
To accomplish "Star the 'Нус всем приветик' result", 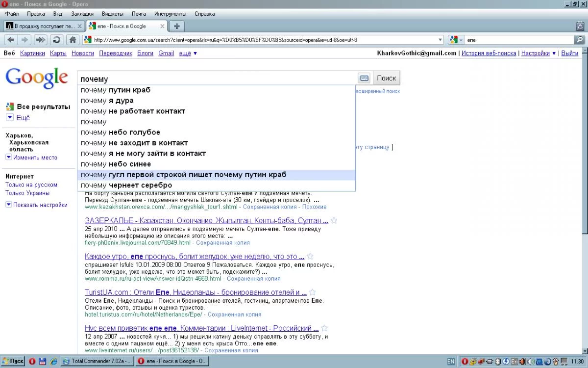I will [324, 328].
